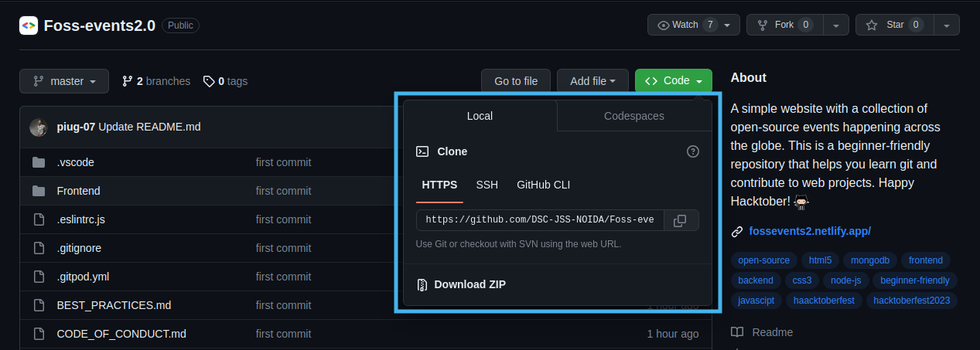Open the BEST_PRACTICES.md file
Image resolution: width=980 pixels, height=350 pixels.
[114, 305]
